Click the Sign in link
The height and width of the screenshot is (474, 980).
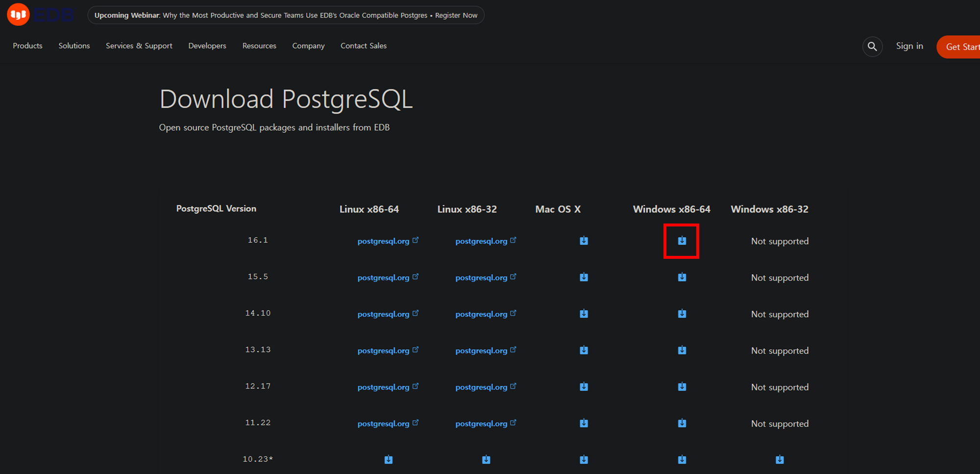point(909,46)
